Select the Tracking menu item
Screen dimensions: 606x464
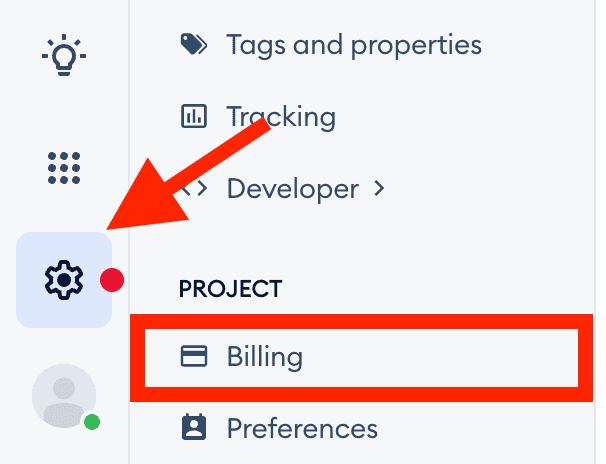(280, 116)
